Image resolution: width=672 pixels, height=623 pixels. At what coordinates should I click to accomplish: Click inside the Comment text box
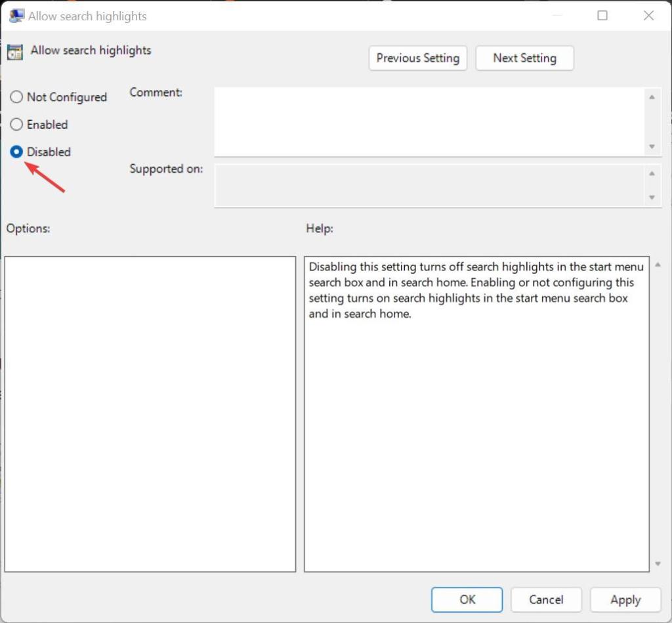tap(429, 121)
